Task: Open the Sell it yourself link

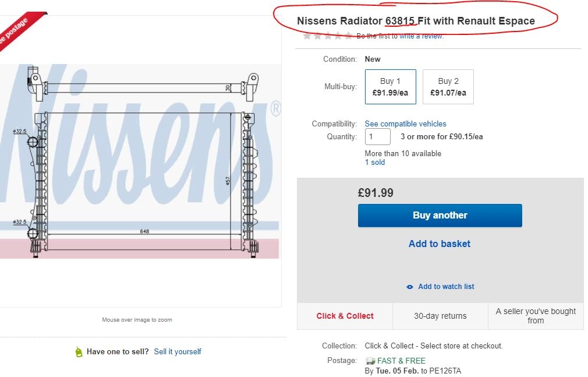Action: pyautogui.click(x=178, y=352)
